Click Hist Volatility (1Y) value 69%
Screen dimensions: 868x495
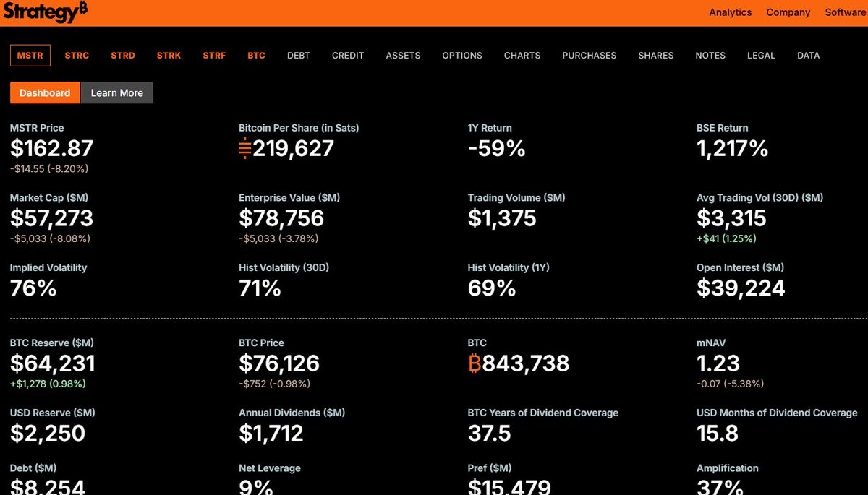[x=492, y=288]
